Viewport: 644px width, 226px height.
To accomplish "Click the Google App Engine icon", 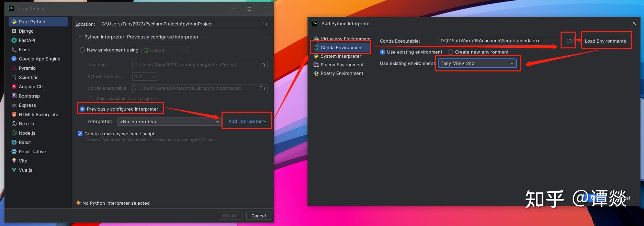I will tap(14, 59).
